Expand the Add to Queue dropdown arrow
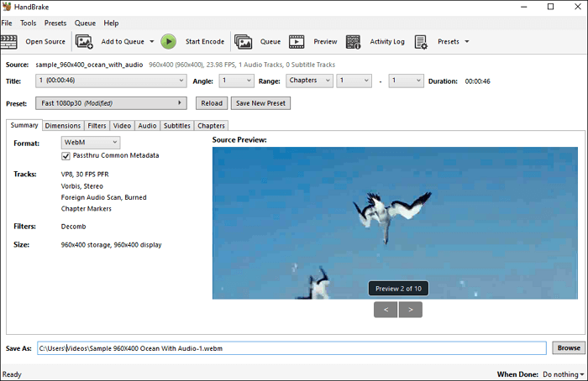The height and width of the screenshot is (381, 588). click(152, 41)
